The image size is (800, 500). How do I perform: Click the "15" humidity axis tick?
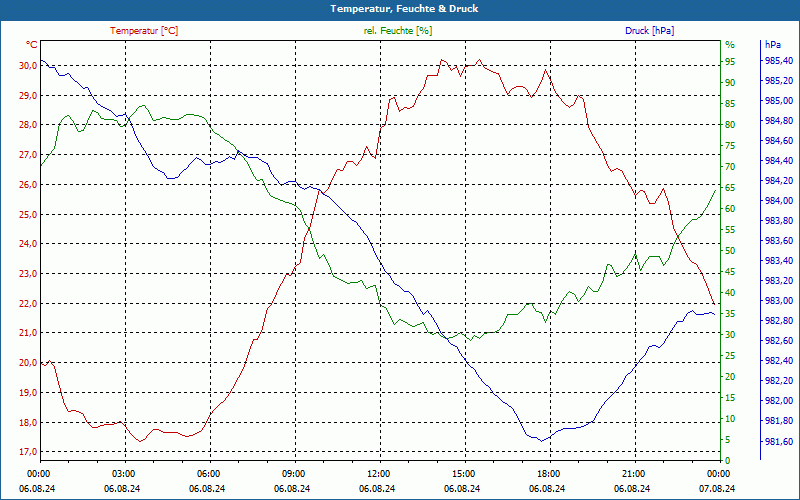coord(730,398)
